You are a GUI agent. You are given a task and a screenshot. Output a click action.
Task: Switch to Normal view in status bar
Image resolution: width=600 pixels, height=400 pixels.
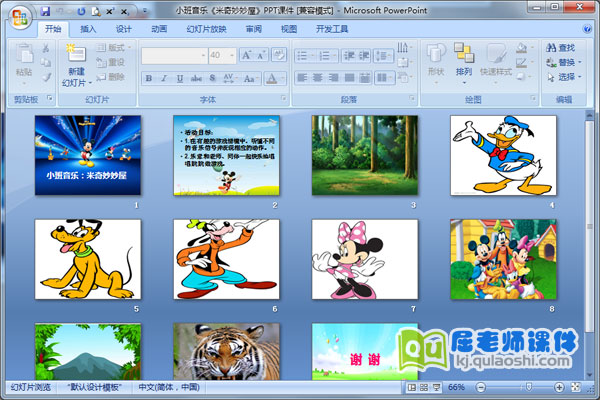412,387
